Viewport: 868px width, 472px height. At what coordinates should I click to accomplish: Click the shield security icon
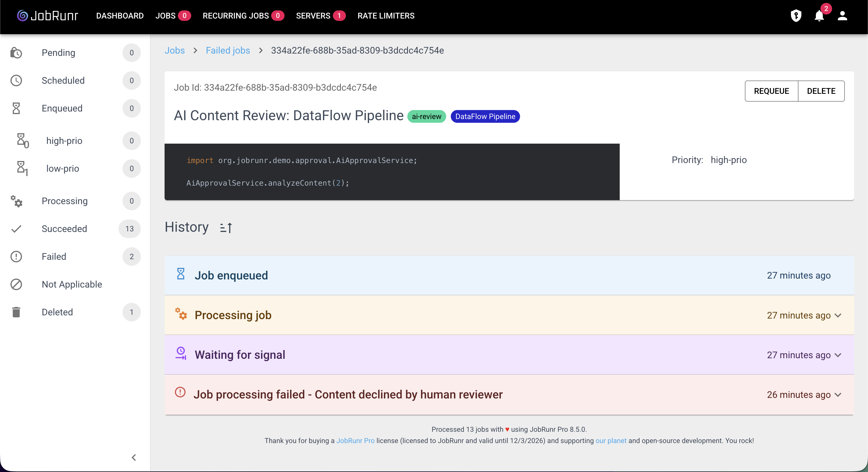click(796, 16)
